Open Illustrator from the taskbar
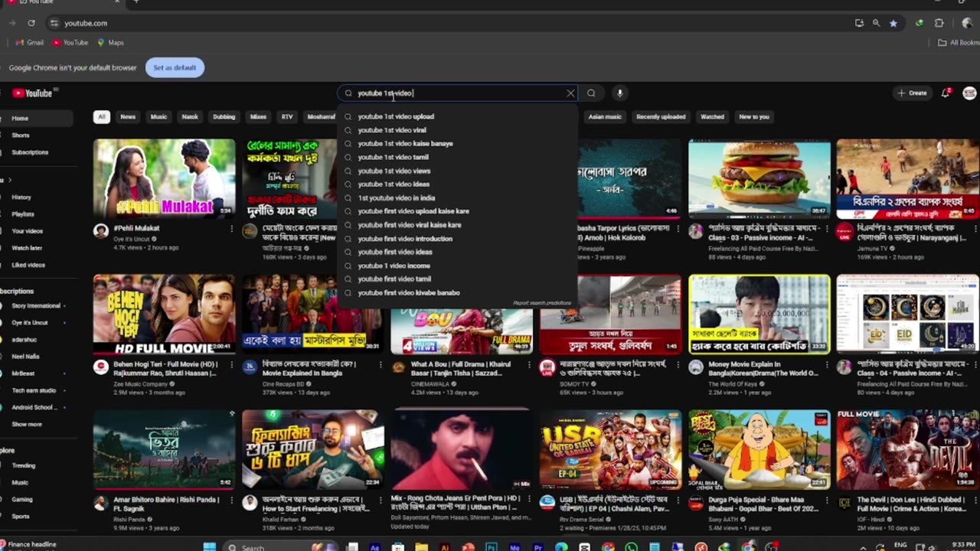The width and height of the screenshot is (980, 551). pos(445,547)
